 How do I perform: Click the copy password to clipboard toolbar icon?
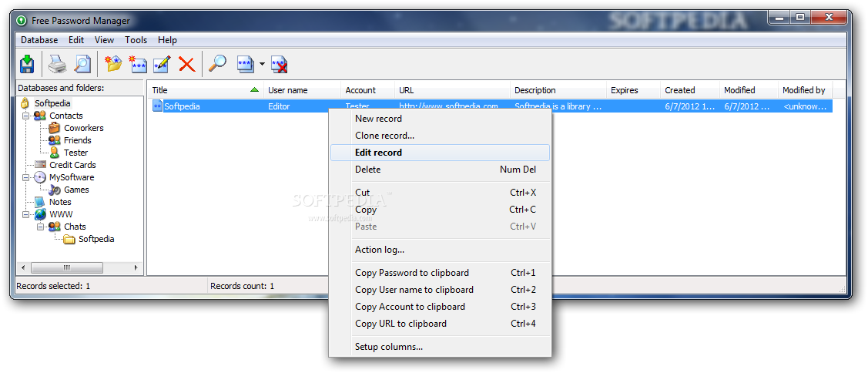(246, 64)
